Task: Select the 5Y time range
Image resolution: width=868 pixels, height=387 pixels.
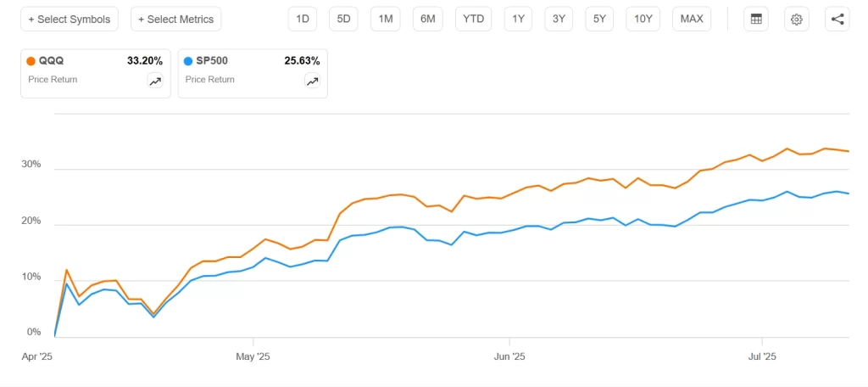Action: (x=600, y=19)
